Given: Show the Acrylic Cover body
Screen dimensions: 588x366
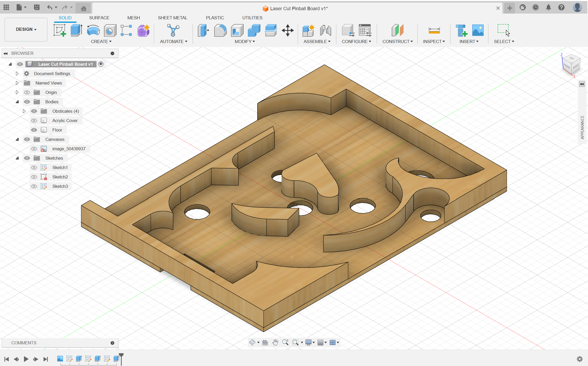Looking at the screenshot, I should (34, 121).
